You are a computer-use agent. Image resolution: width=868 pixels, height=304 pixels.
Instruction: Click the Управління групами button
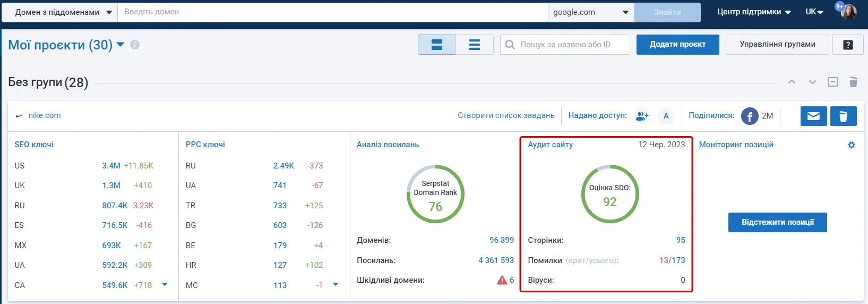point(777,45)
